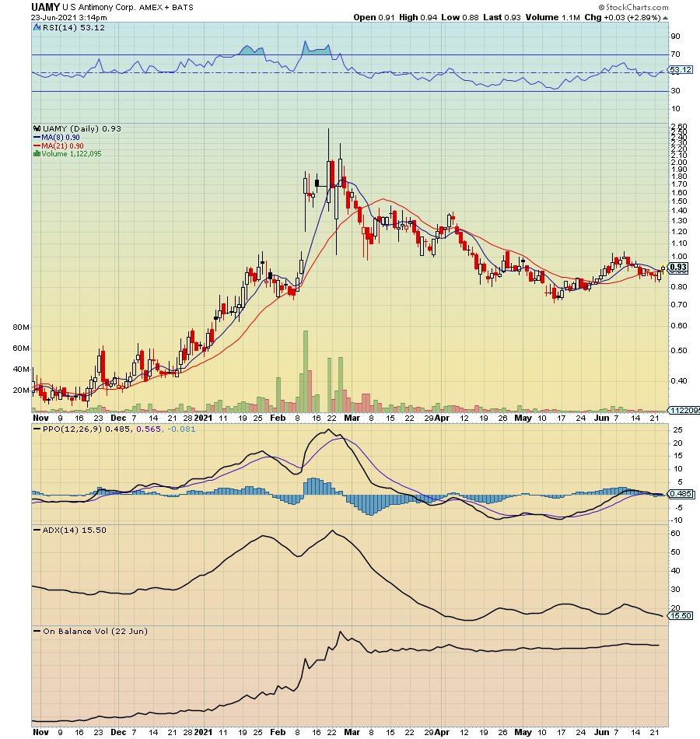The width and height of the screenshot is (700, 739).
Task: Click the Low 0.88 value
Action: (460, 17)
